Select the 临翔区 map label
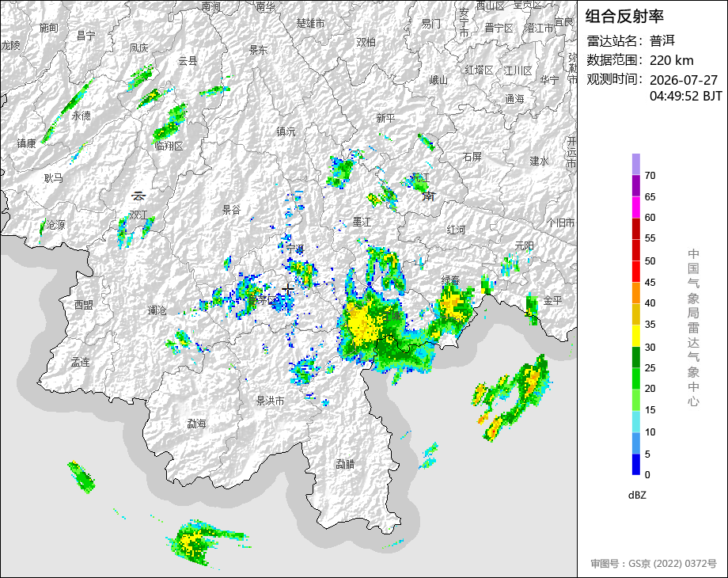Viewport: 728px width, 578px height. (169, 146)
